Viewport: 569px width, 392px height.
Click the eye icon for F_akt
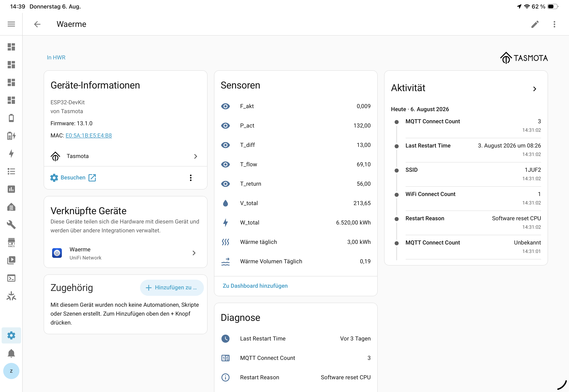(x=225, y=106)
